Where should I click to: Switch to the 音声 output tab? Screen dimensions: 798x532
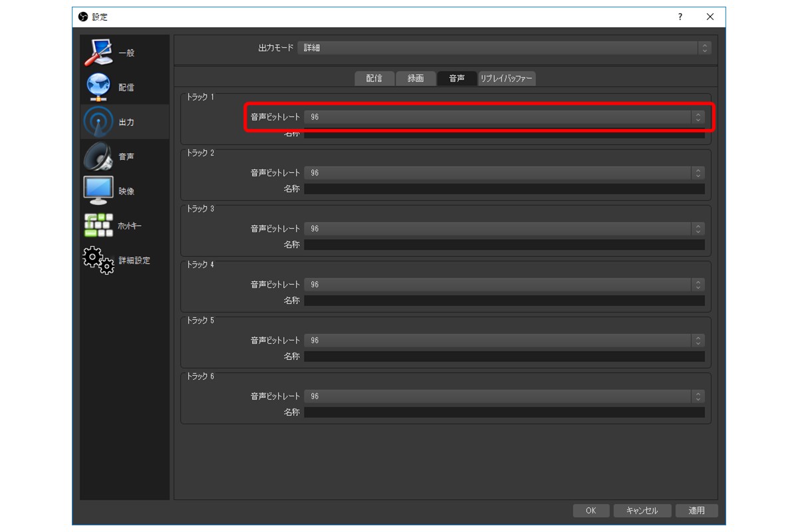pyautogui.click(x=457, y=78)
